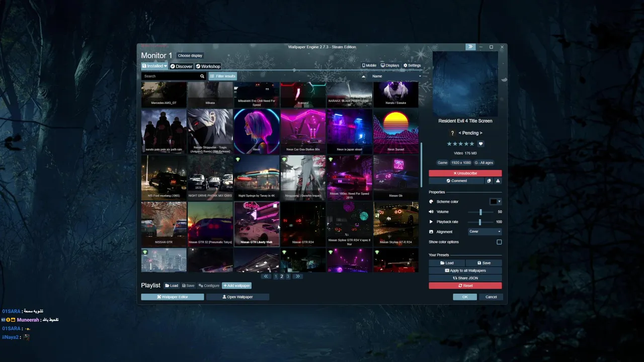Click the 1920 x 1080 resolution tag
This screenshot has height=362, width=644.
tap(461, 163)
